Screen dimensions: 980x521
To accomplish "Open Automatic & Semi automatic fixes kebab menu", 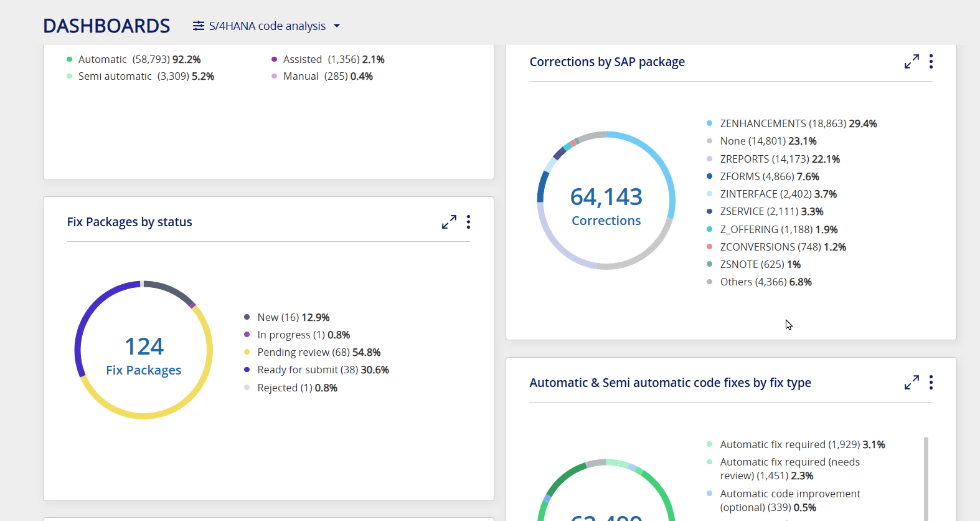I will coord(931,383).
